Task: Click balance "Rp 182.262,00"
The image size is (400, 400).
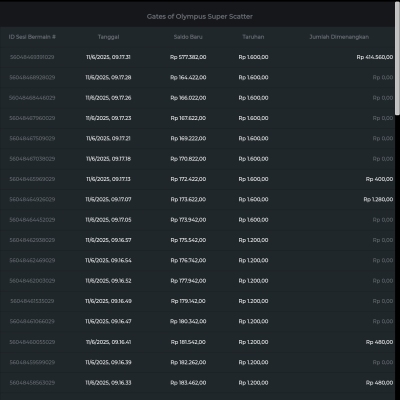Action: point(188,363)
